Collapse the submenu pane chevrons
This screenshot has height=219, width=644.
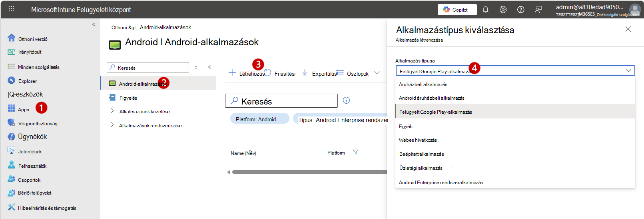click(x=209, y=67)
